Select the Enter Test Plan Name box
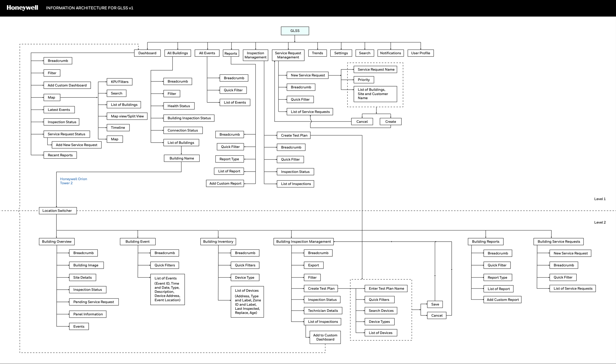 [386, 288]
